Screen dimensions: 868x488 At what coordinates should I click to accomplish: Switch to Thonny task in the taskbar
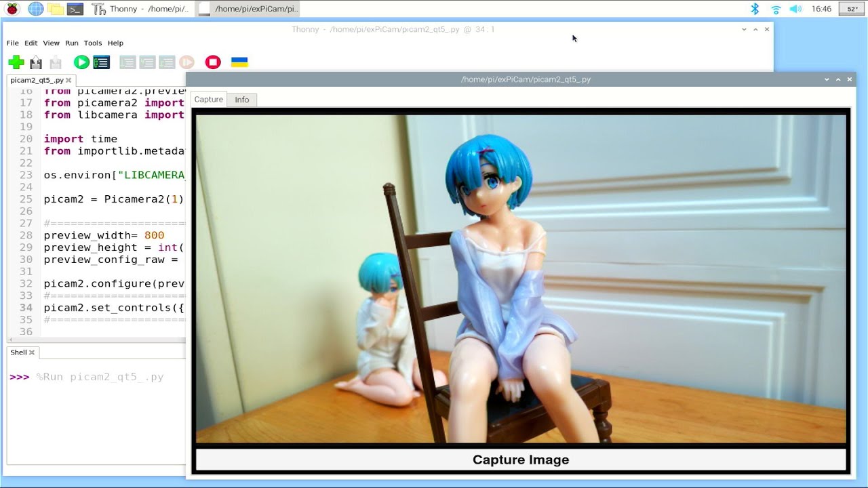[142, 9]
